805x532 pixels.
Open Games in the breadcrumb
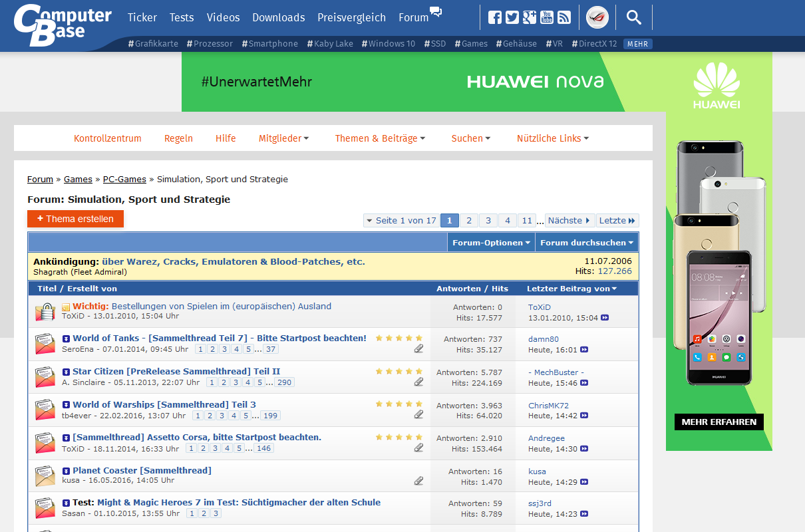[78, 179]
